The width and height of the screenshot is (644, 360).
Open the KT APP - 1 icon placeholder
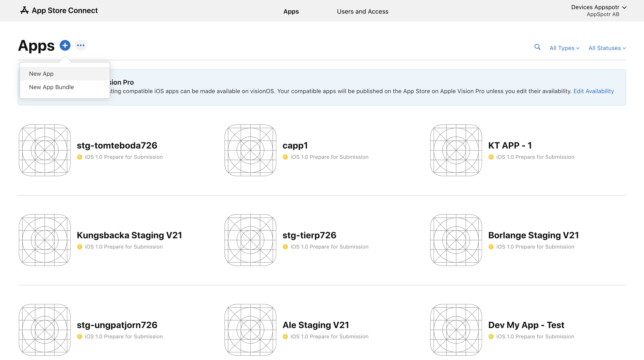click(456, 150)
